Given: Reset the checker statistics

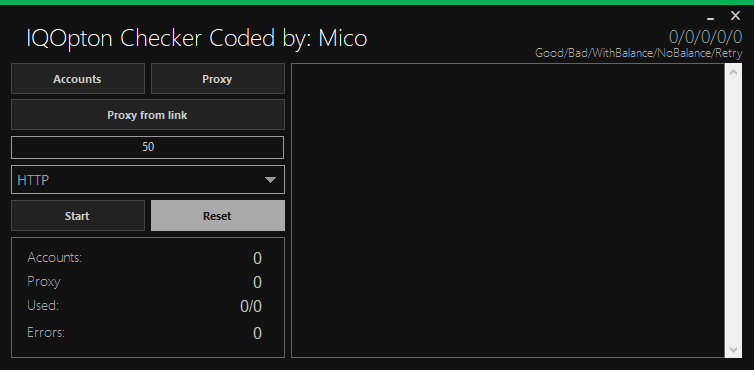Looking at the screenshot, I should pyautogui.click(x=217, y=216).
